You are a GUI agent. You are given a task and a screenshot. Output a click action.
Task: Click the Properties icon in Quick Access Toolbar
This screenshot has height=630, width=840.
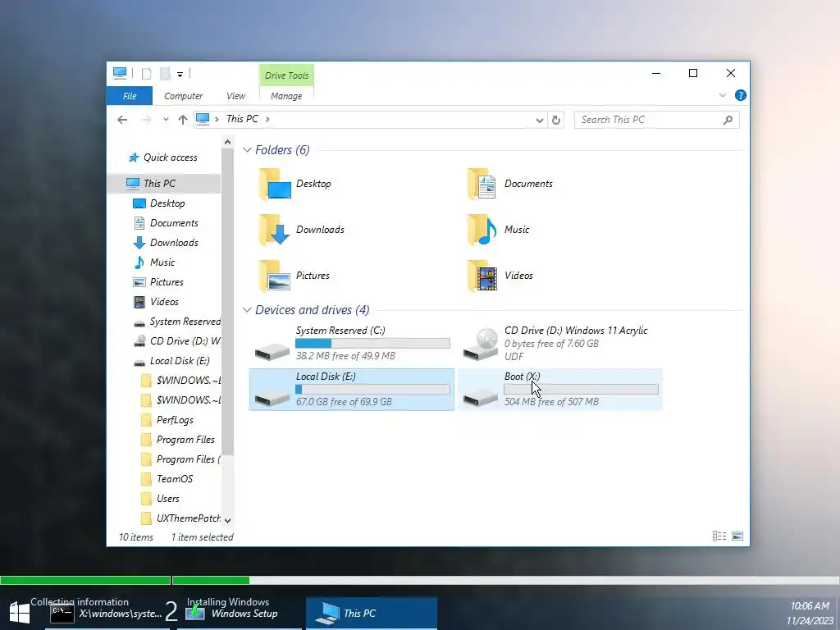tap(146, 73)
